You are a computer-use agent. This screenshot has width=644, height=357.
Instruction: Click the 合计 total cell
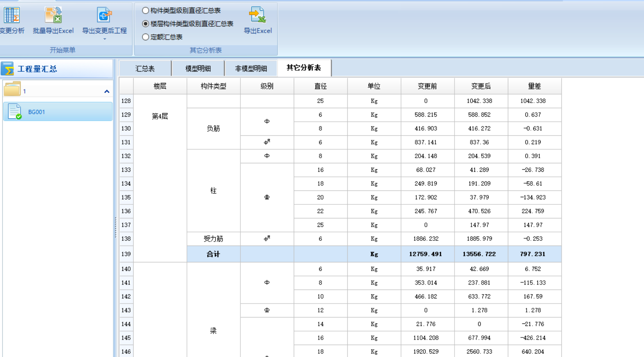point(214,254)
